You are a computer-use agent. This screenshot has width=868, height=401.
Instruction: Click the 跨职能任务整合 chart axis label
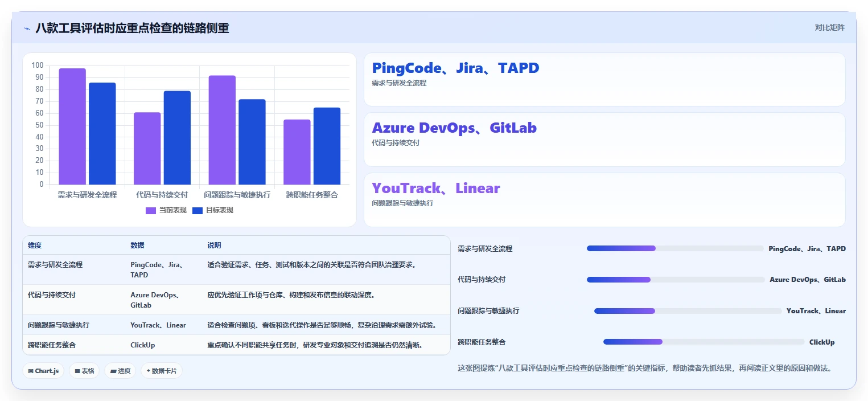tap(312, 195)
